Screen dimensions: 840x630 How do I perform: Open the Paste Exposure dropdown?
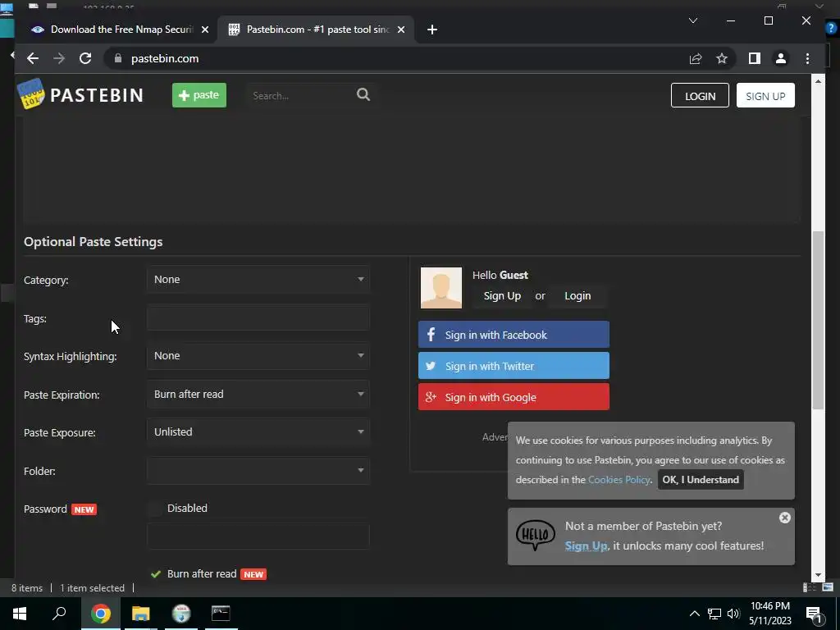(258, 431)
